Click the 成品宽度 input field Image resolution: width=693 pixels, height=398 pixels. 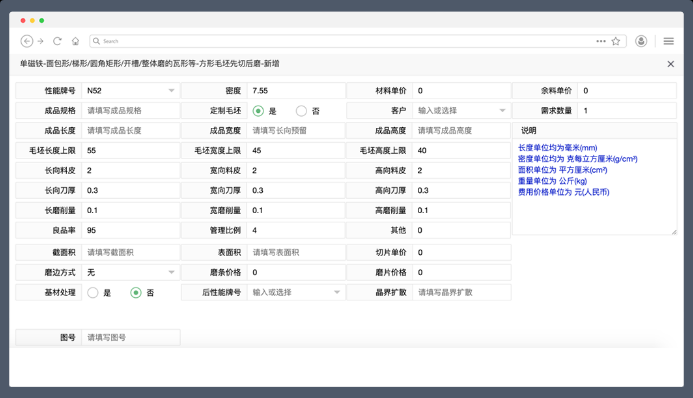(x=296, y=130)
